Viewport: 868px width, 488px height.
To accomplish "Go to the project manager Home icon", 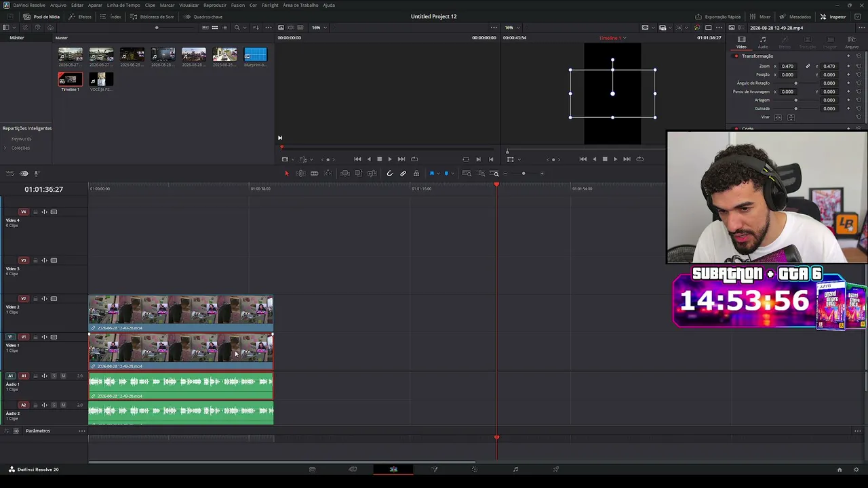I will click(839, 469).
